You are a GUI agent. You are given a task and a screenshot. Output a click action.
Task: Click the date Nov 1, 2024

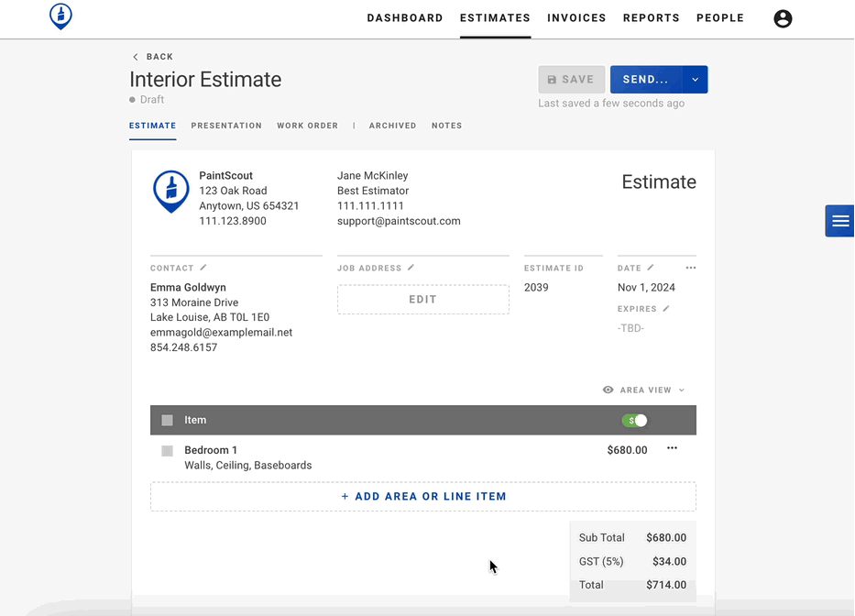646,288
